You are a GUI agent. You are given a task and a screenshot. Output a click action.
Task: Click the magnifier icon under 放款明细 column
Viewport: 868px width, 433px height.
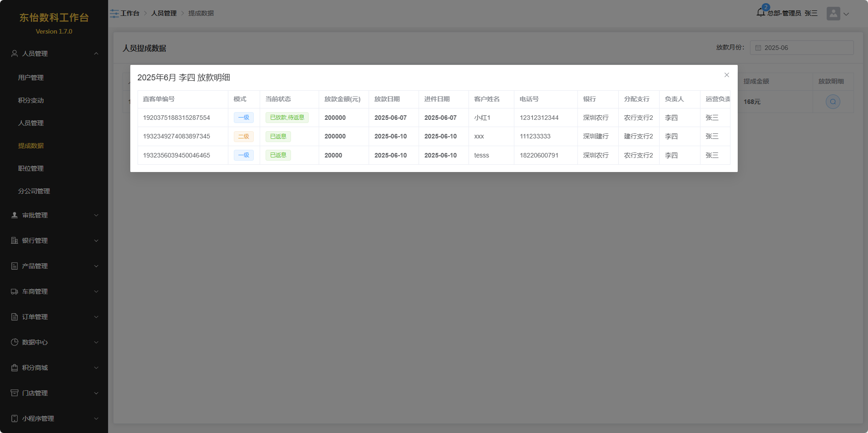pyautogui.click(x=833, y=102)
